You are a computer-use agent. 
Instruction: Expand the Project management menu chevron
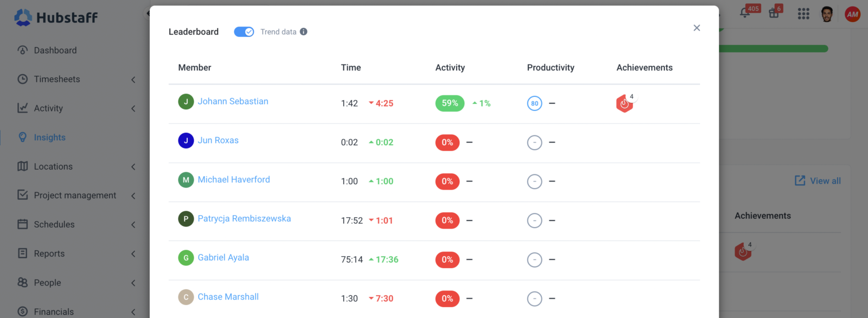133,196
